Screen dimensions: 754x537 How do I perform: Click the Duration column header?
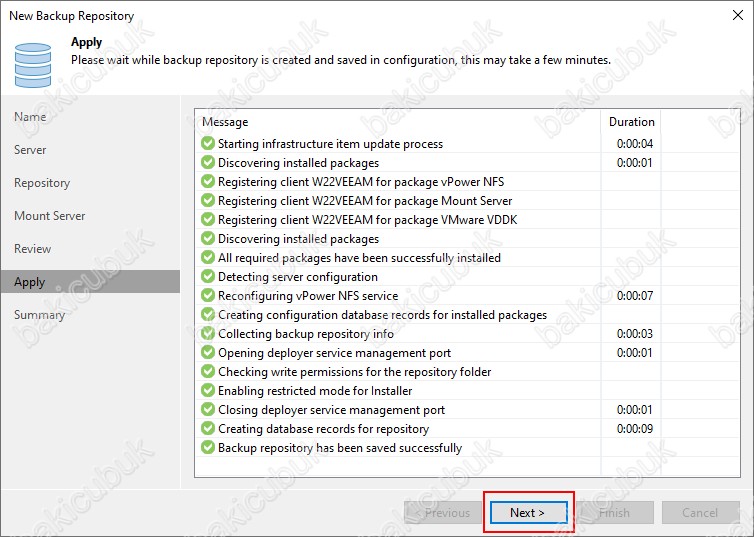(631, 122)
